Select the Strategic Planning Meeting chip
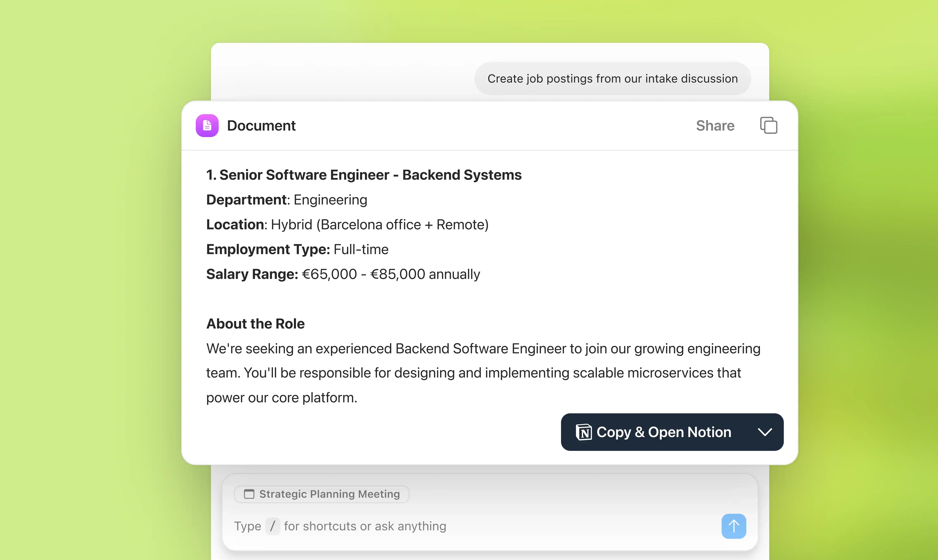 pos(322,494)
